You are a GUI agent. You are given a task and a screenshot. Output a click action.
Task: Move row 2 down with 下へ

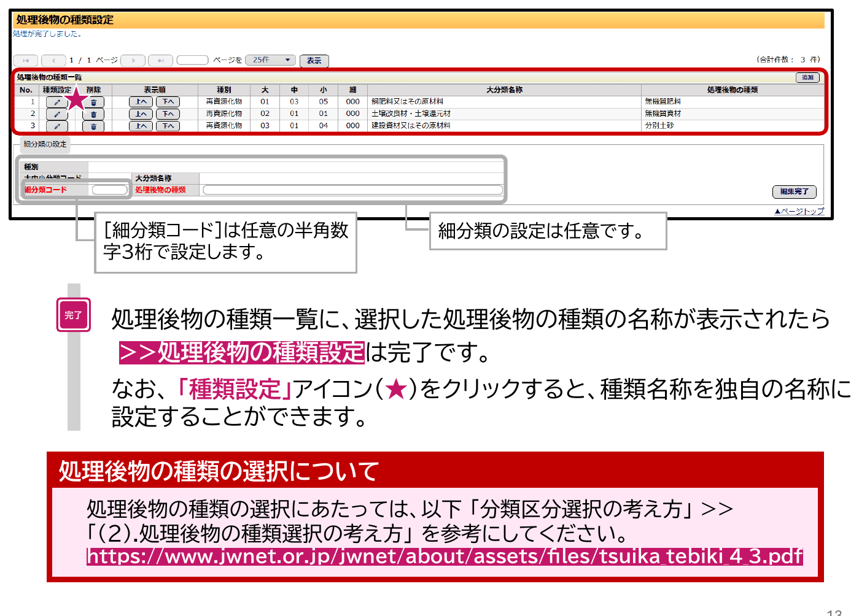[x=168, y=114]
